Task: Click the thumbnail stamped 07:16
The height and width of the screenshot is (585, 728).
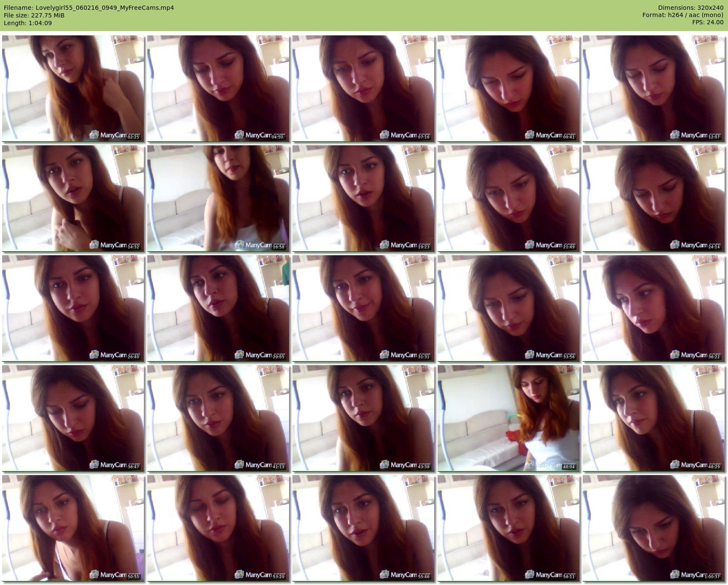Action: pyautogui.click(x=363, y=88)
